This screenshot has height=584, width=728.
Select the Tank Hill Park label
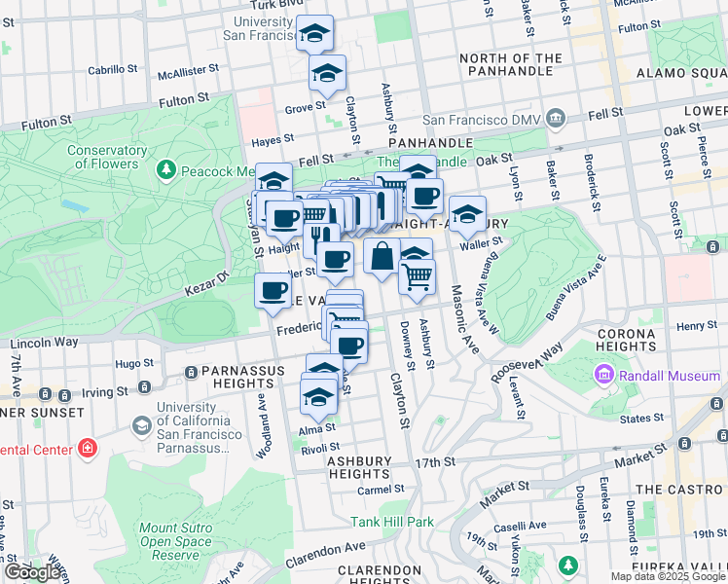coord(392,522)
